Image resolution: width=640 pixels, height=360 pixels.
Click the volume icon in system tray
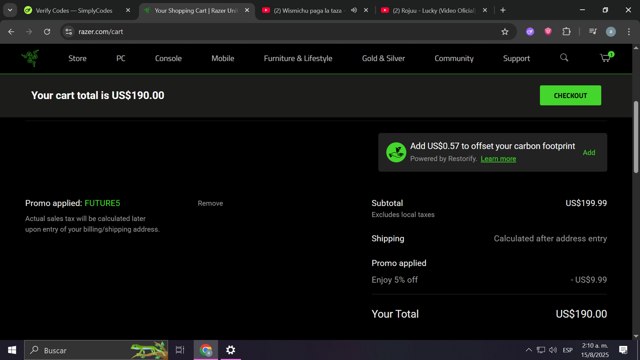(553, 350)
